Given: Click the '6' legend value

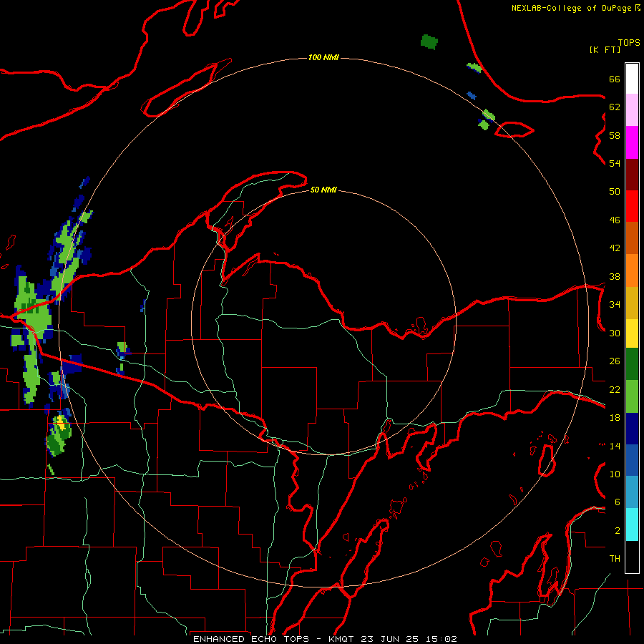Looking at the screenshot, I should tap(618, 502).
